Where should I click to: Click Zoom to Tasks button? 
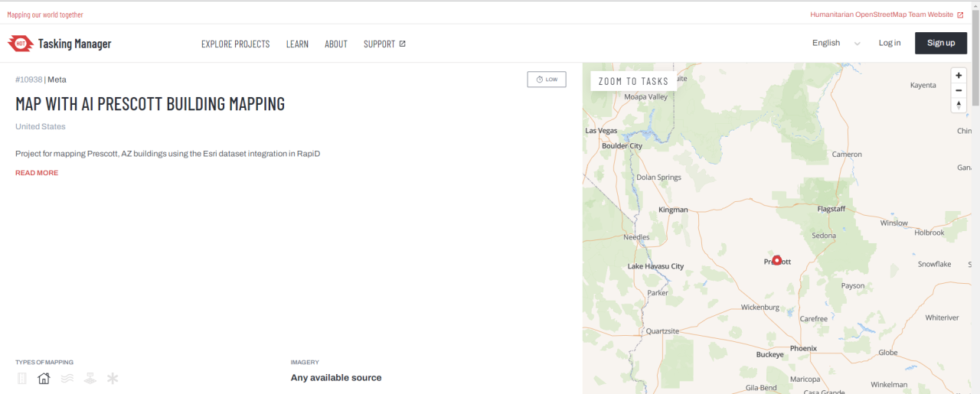coord(633,81)
